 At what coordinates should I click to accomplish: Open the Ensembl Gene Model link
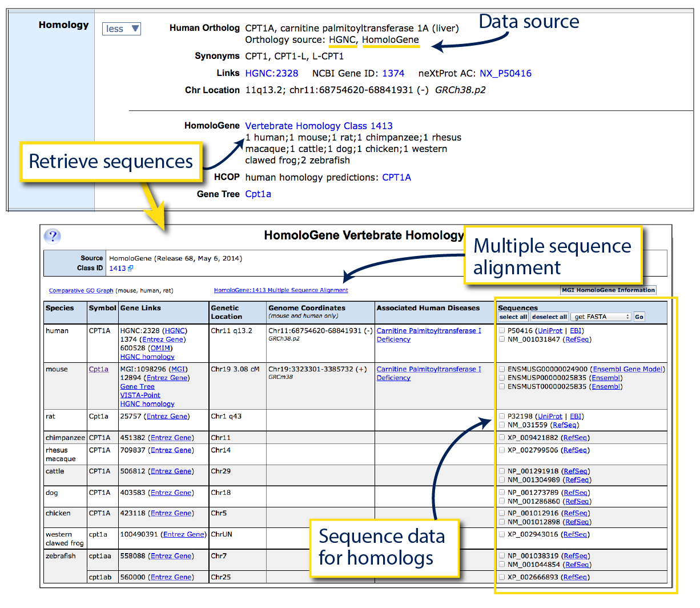[627, 369]
